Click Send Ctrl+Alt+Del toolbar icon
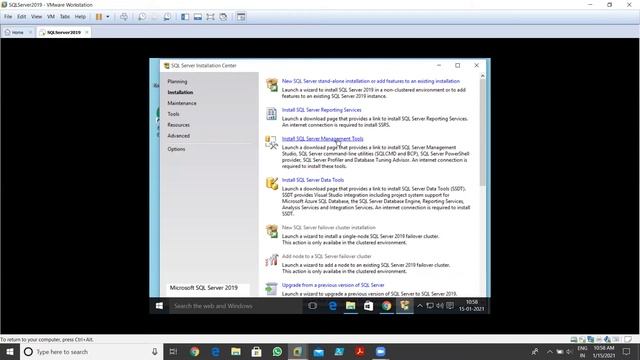This screenshot has height=360, width=640. (x=124, y=17)
